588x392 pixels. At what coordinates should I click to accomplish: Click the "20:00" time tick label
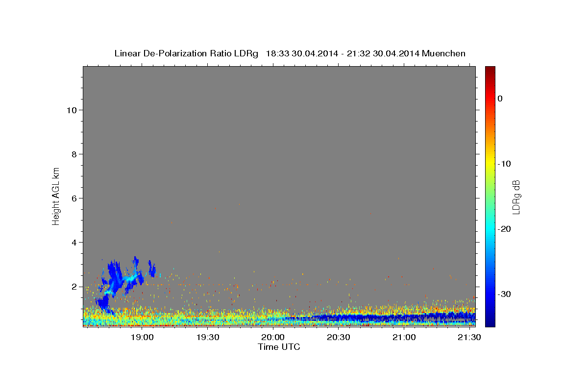273,338
